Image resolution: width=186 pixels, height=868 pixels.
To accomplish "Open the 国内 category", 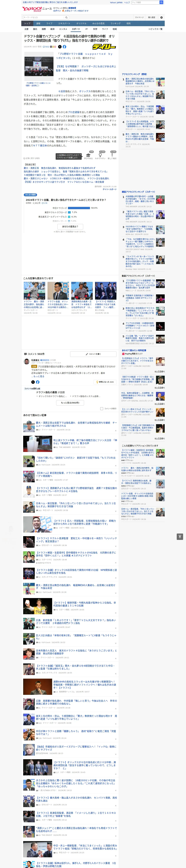I will (35, 29).
